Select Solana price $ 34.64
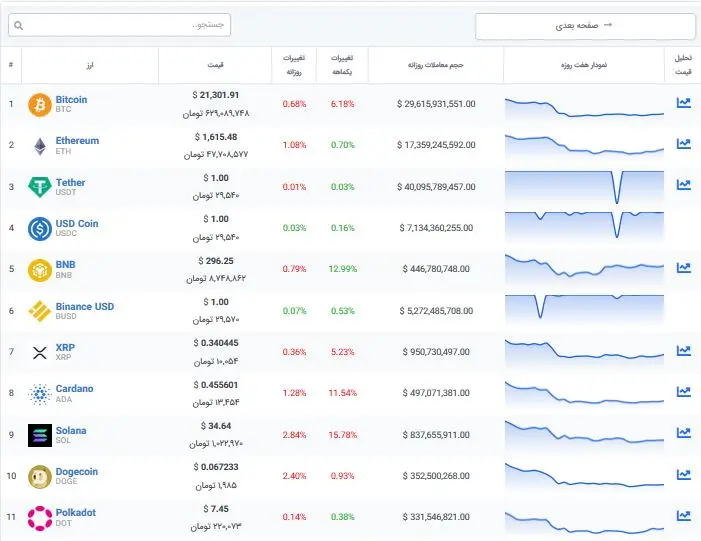This screenshot has height=541, width=701. (x=215, y=426)
